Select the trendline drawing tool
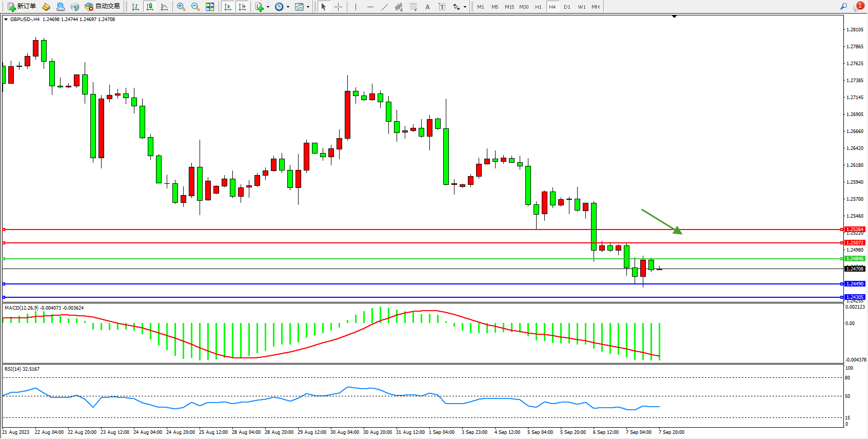This screenshot has width=868, height=439. click(385, 7)
